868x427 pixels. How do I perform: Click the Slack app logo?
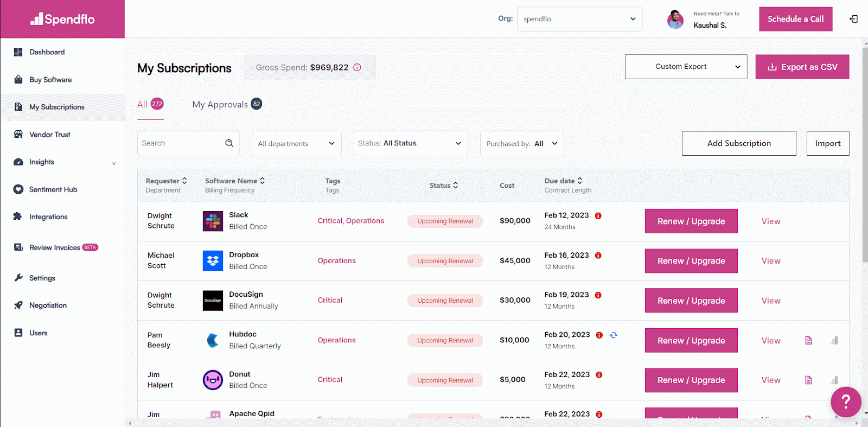point(213,221)
